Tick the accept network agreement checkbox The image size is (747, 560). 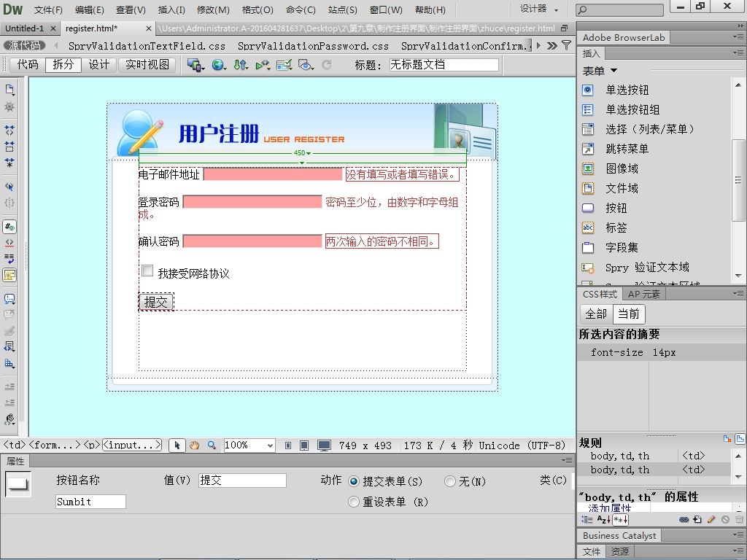[147, 271]
